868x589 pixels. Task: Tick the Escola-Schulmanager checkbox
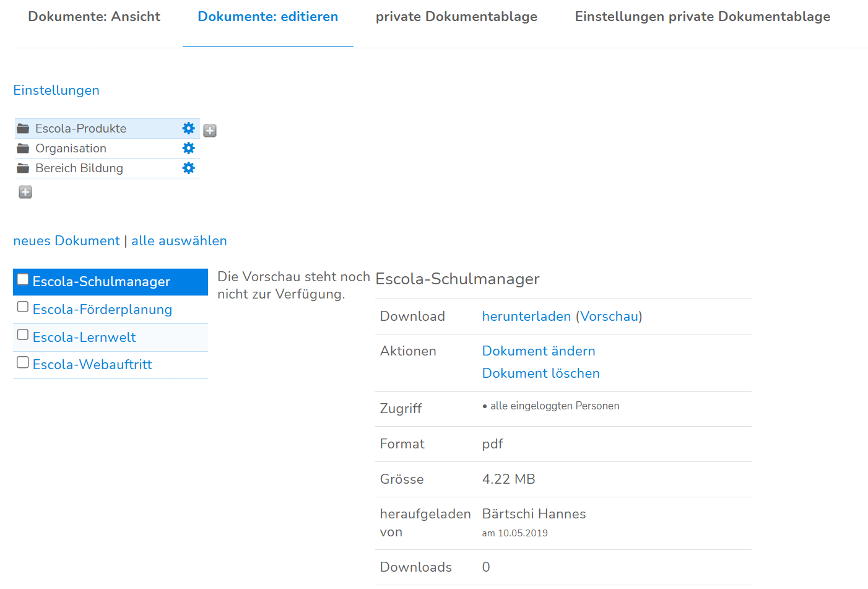23,279
